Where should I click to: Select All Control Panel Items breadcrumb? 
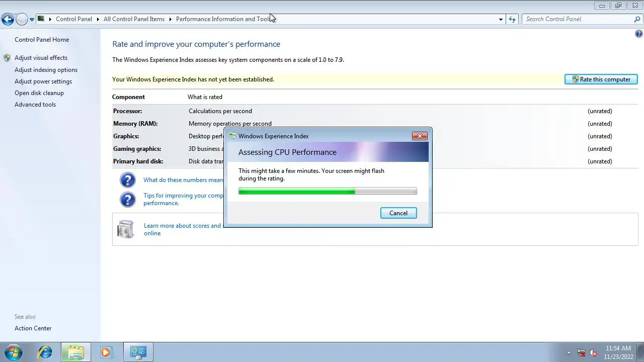click(134, 19)
